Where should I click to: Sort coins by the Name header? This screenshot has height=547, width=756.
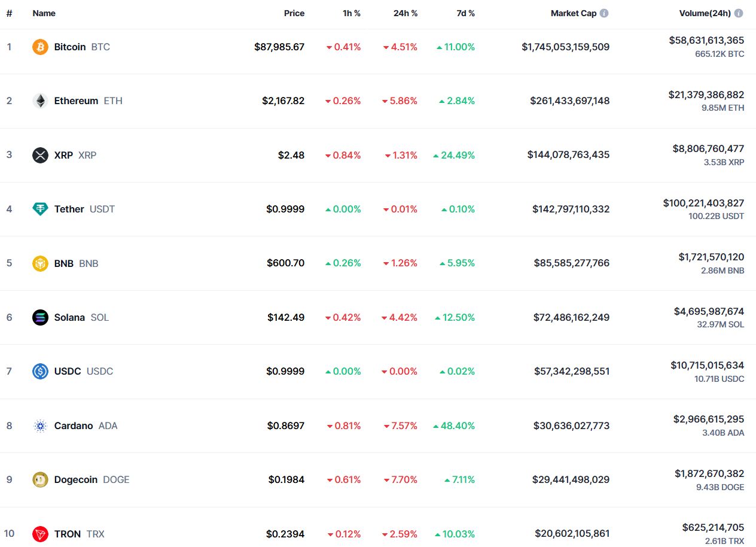(44, 13)
